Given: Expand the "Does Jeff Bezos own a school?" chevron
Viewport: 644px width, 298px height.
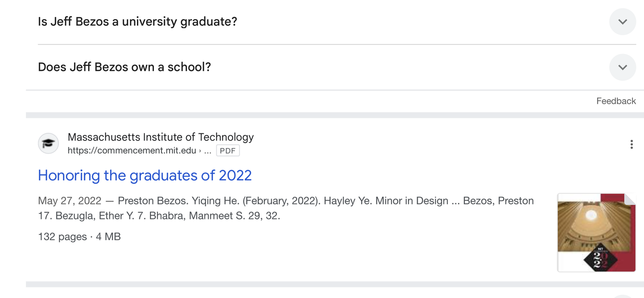Looking at the screenshot, I should 622,67.
